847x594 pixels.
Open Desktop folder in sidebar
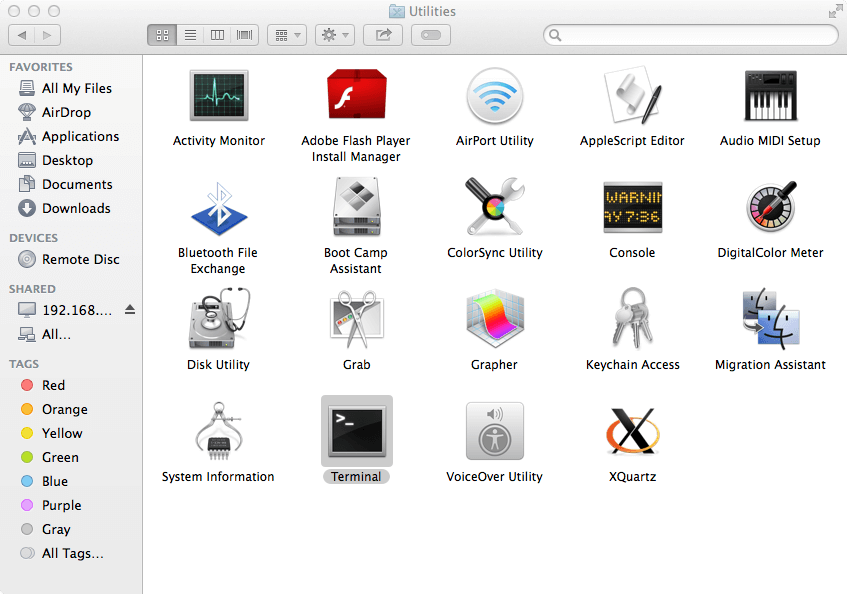click(x=71, y=160)
